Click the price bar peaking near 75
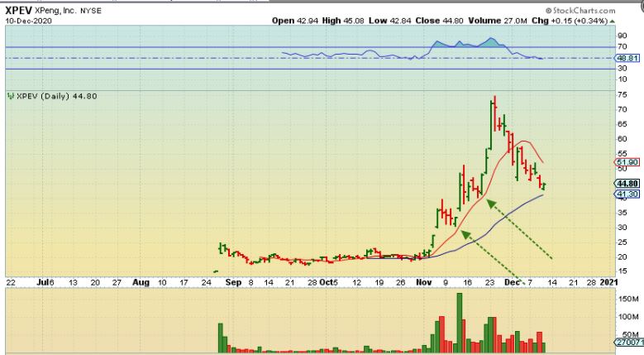The width and height of the screenshot is (644, 355). (494, 113)
